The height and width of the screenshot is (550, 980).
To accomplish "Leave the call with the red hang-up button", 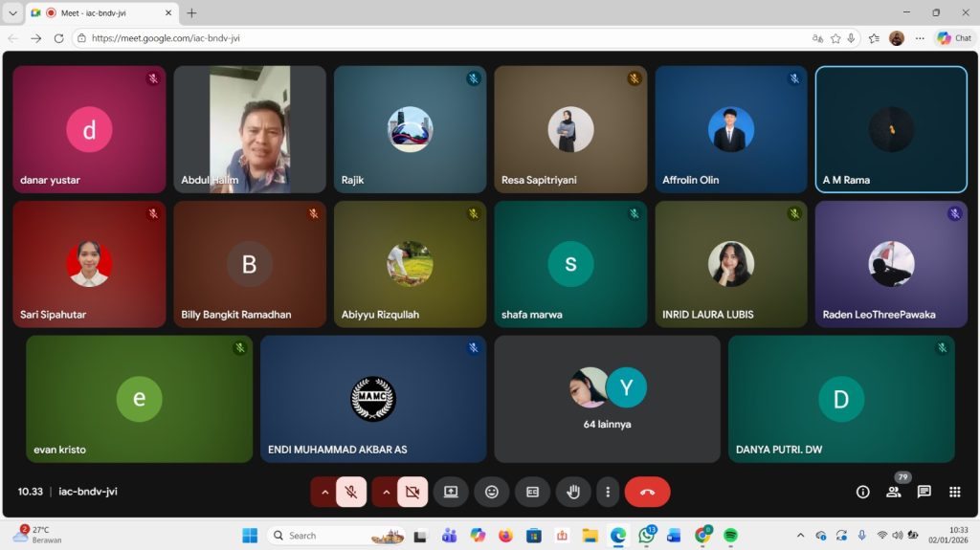I will click(x=647, y=492).
